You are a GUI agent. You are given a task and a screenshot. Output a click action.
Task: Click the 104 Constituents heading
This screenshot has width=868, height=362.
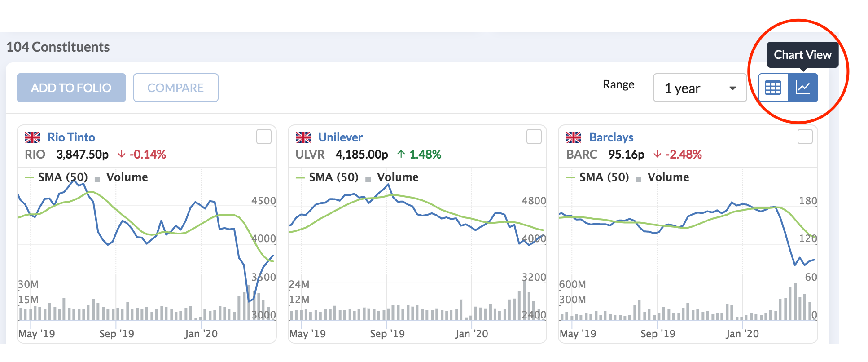58,47
